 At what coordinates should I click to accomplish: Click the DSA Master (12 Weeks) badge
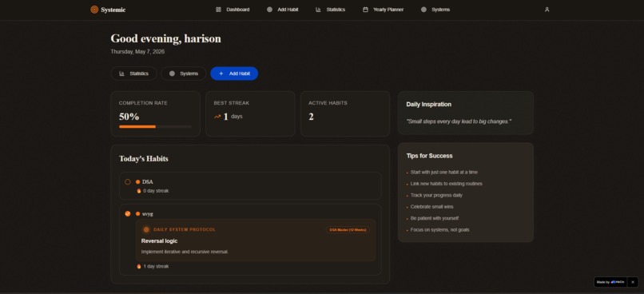(348, 230)
